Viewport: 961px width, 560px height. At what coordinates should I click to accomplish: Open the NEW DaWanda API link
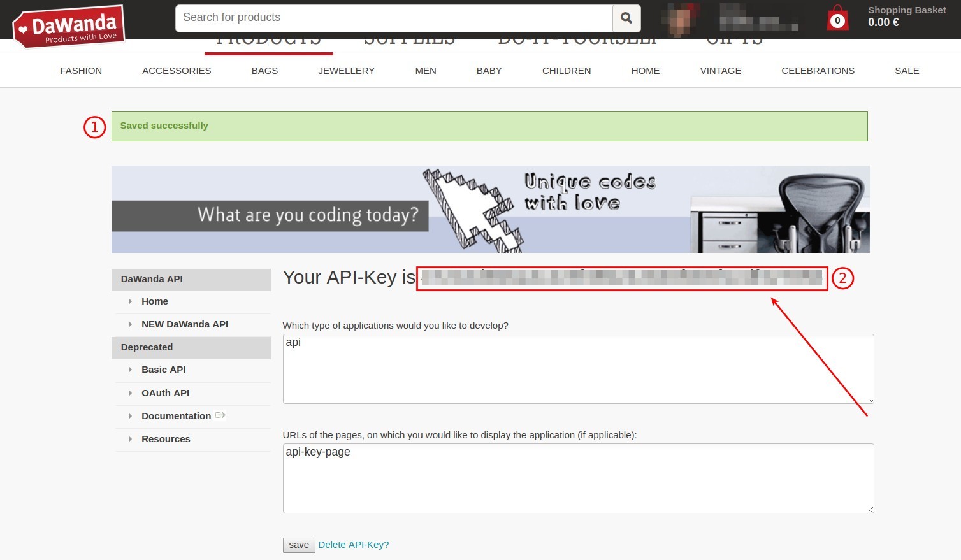tap(185, 324)
